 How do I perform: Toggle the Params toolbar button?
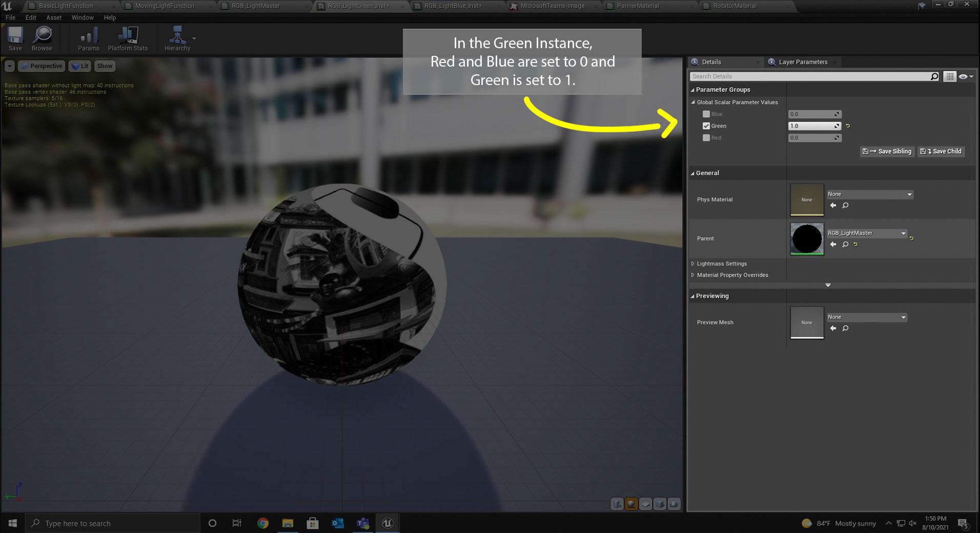point(89,39)
